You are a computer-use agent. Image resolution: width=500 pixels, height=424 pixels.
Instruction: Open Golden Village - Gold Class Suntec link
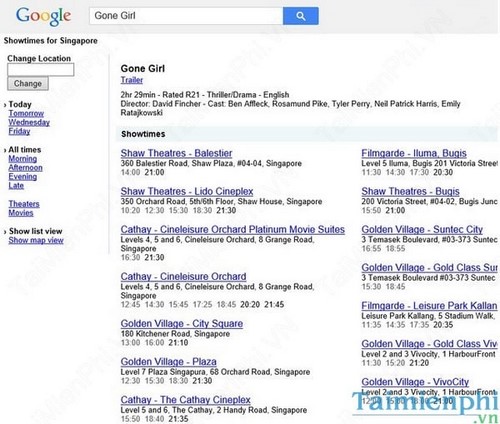[430, 267]
